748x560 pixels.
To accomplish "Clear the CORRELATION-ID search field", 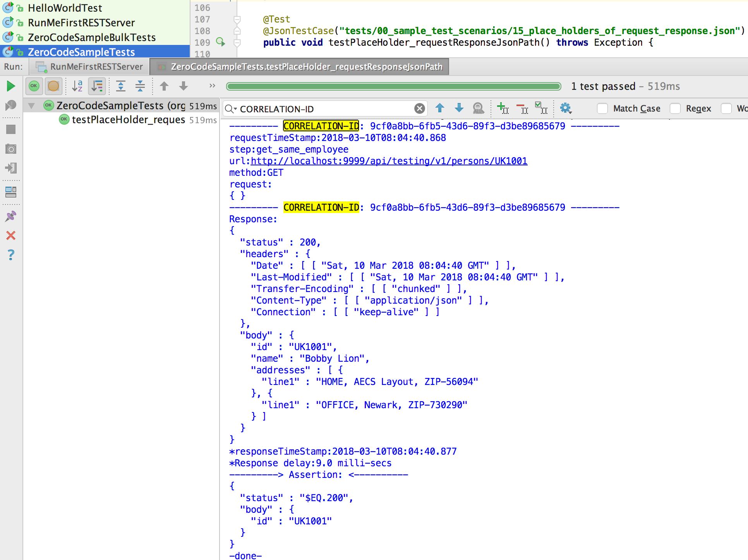I will 419,109.
